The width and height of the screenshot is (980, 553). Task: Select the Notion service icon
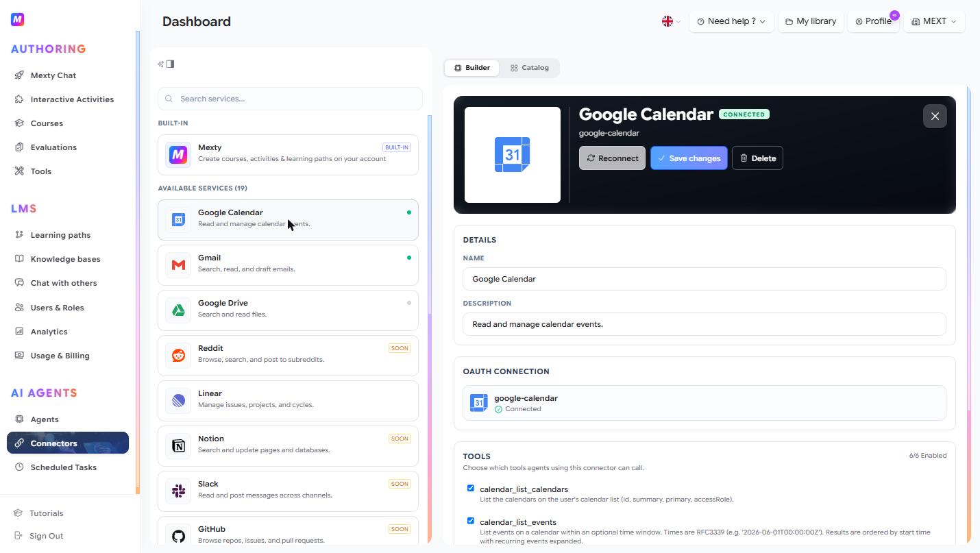point(178,446)
